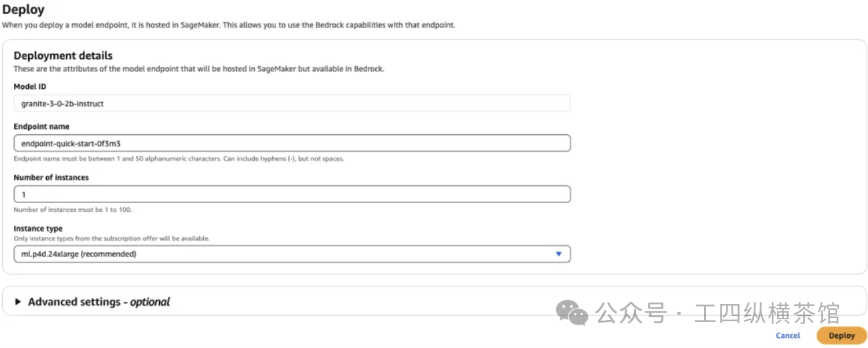Click the Deployment details section heading
Screen dimensions: 868x348
(x=64, y=55)
